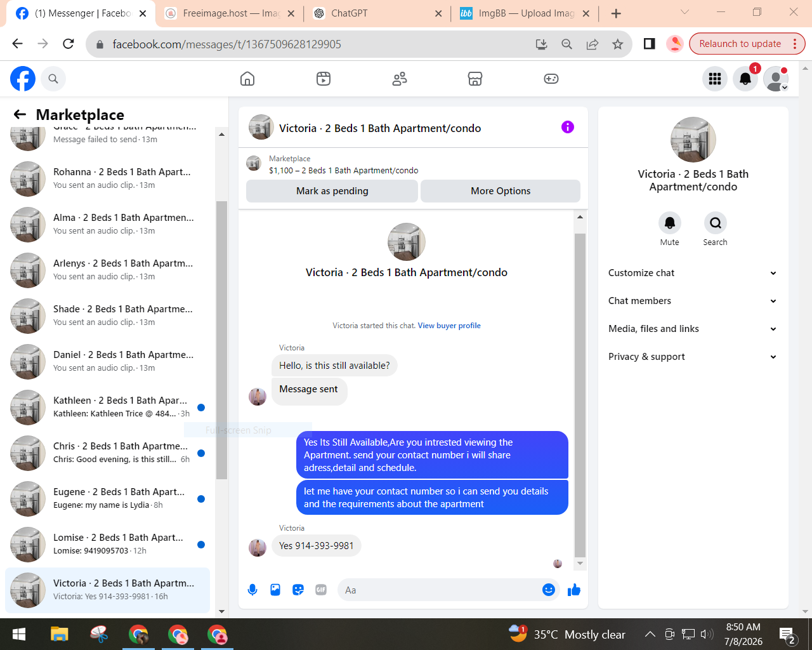
Task: Switch to the ImgBB tab
Action: (525, 13)
